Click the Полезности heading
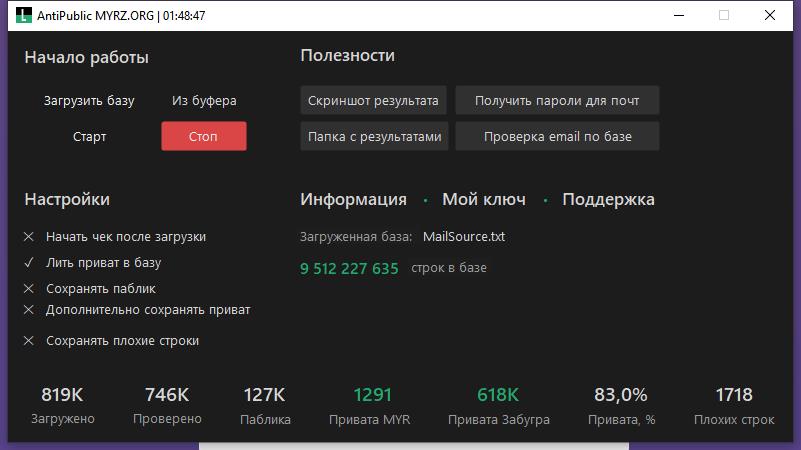 [347, 55]
